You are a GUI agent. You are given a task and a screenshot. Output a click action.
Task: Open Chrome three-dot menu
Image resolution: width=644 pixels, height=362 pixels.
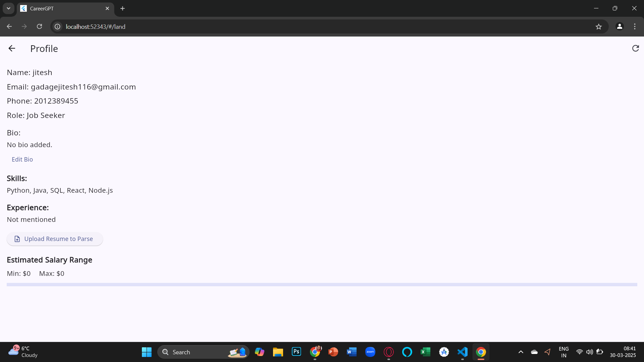click(x=635, y=26)
